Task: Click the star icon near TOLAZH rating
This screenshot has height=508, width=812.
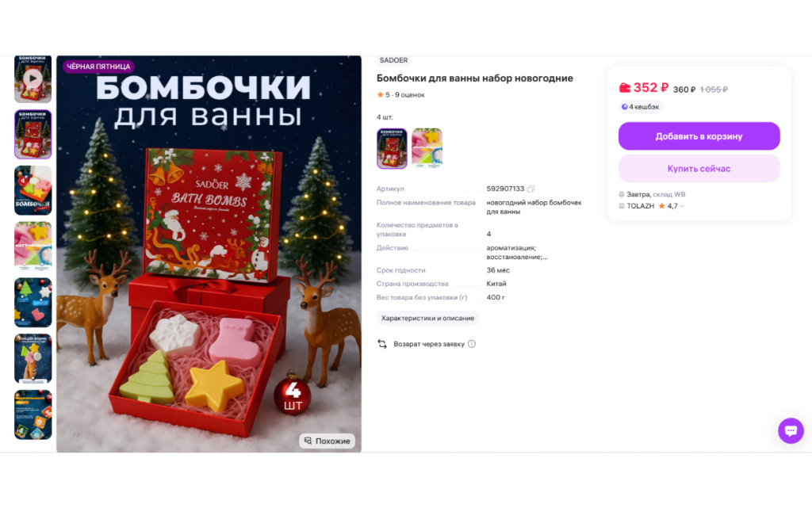Action: [x=662, y=206]
